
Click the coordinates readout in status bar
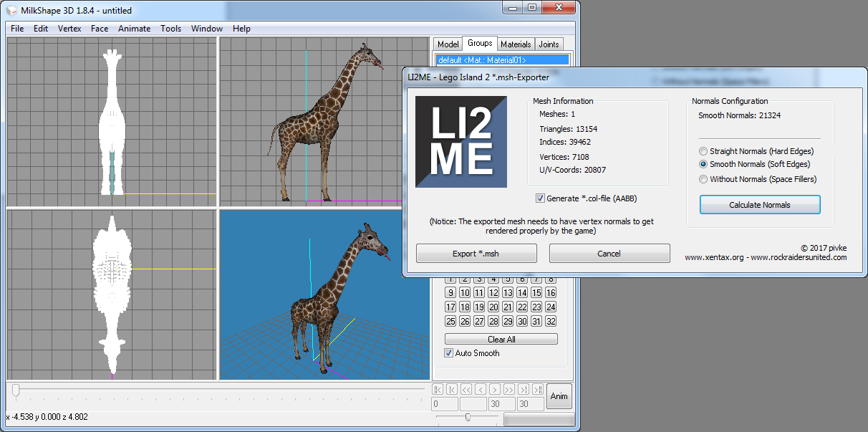pos(47,416)
